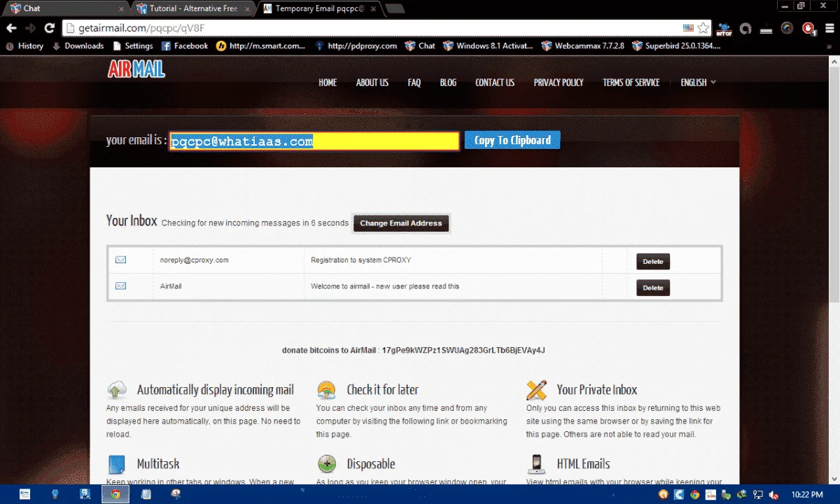Click the History bookmark in bookmarks bar
The width and height of the screenshot is (840, 504).
click(x=24, y=46)
